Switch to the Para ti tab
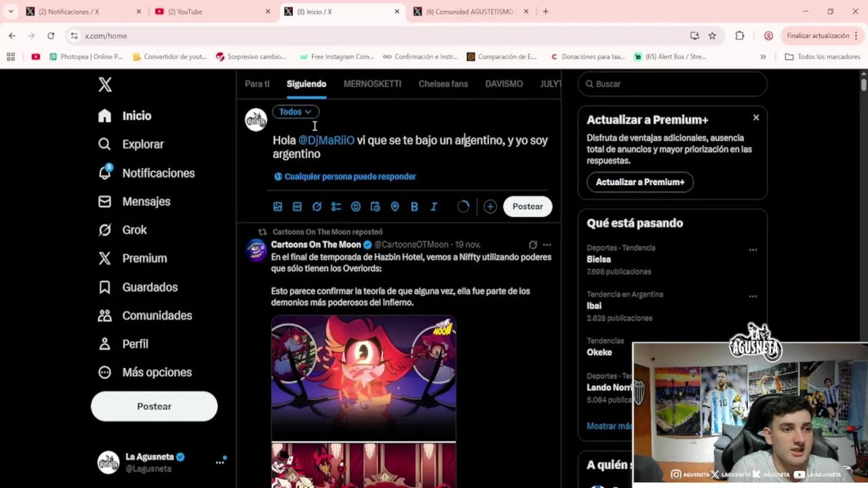 click(x=257, y=84)
